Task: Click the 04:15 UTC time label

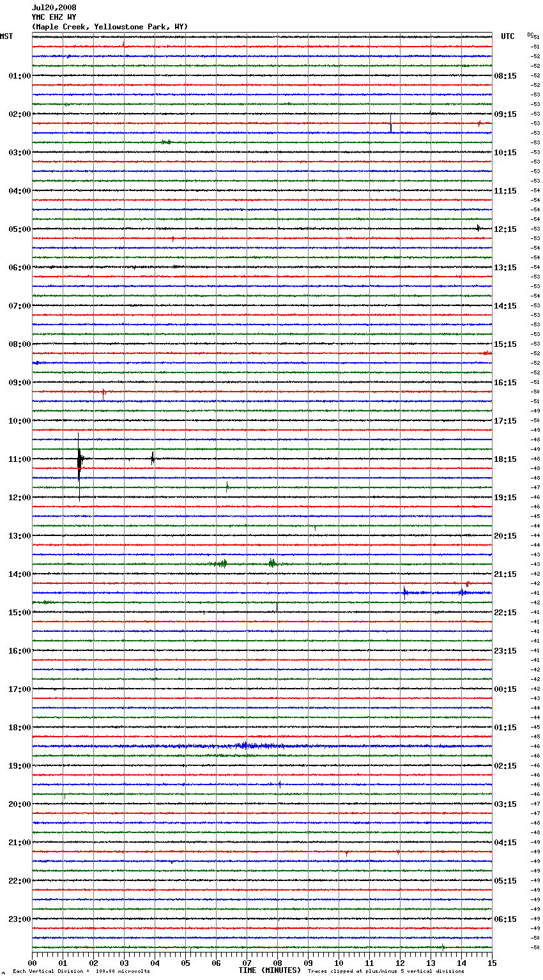Action: 505,843
